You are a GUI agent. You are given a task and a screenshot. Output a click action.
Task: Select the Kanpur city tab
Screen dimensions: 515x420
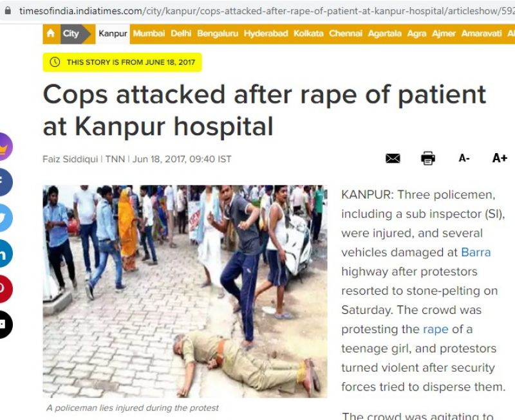click(113, 33)
